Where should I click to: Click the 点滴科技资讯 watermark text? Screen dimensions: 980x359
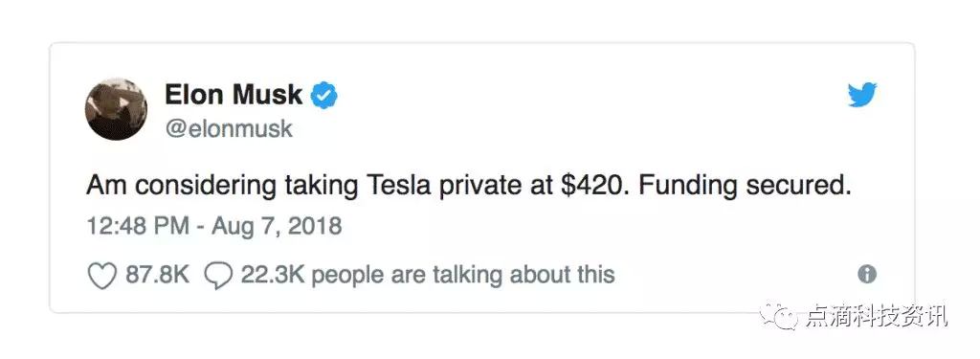[x=877, y=317]
